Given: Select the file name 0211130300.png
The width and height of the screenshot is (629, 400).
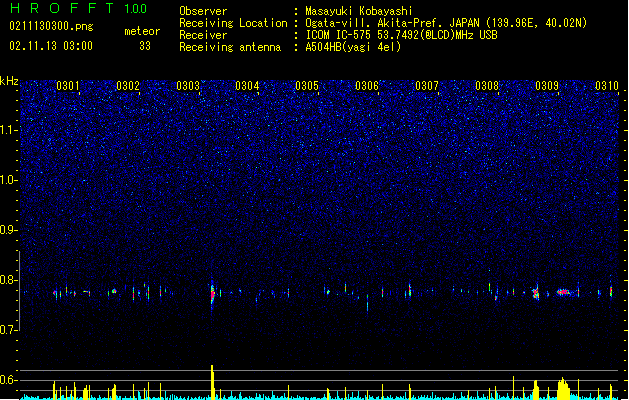Looking at the screenshot, I should (51, 27).
